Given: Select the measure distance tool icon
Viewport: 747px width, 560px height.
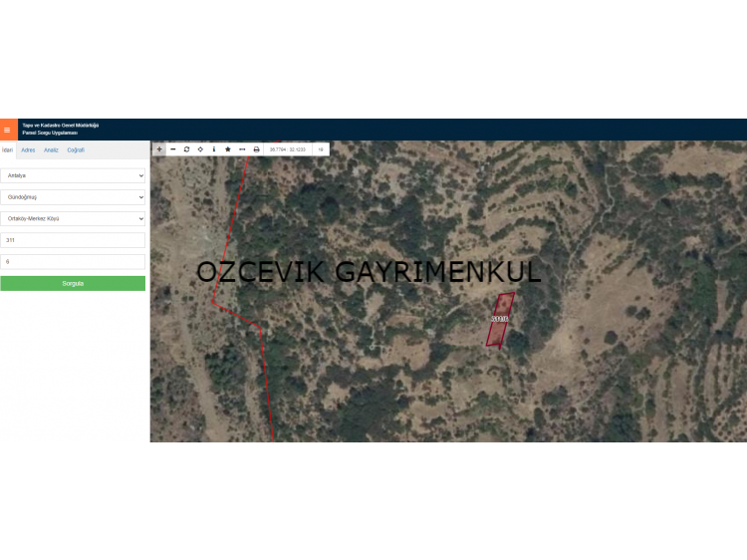Looking at the screenshot, I should 242,149.
